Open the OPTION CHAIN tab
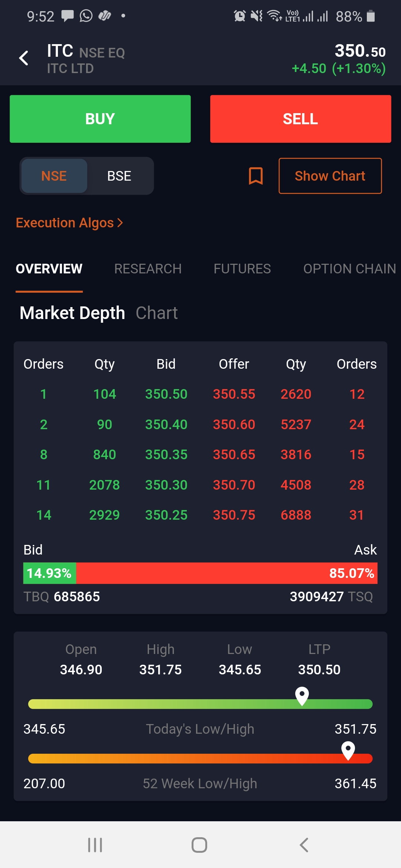 coord(349,269)
